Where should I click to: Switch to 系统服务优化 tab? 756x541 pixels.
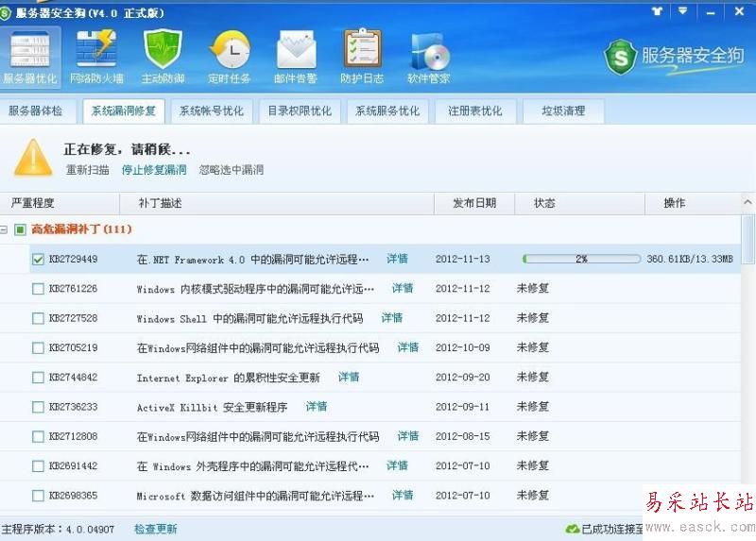387,111
